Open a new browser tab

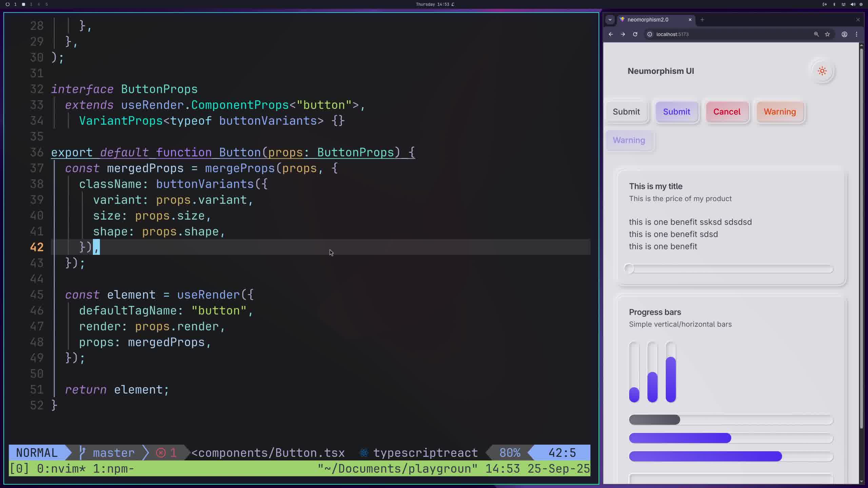point(702,20)
